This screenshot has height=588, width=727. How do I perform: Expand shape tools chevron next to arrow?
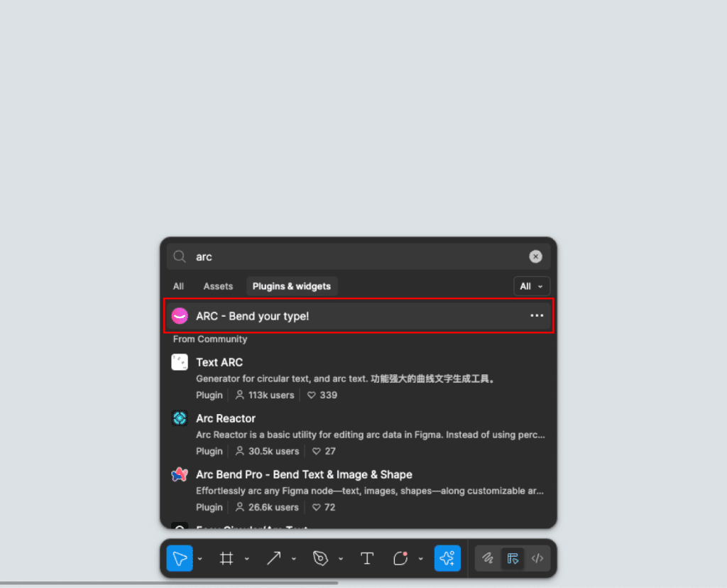click(x=294, y=559)
